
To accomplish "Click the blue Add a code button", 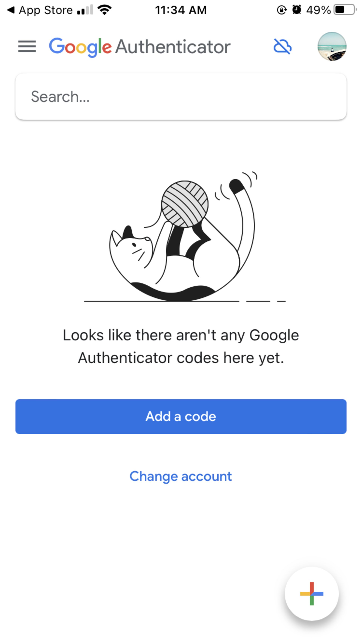I will 181,416.
